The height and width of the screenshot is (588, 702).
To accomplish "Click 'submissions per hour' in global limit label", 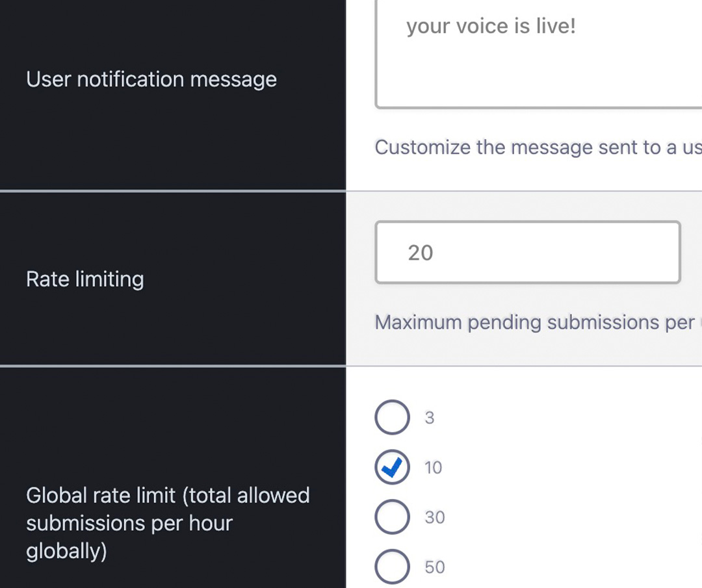I will [x=129, y=524].
